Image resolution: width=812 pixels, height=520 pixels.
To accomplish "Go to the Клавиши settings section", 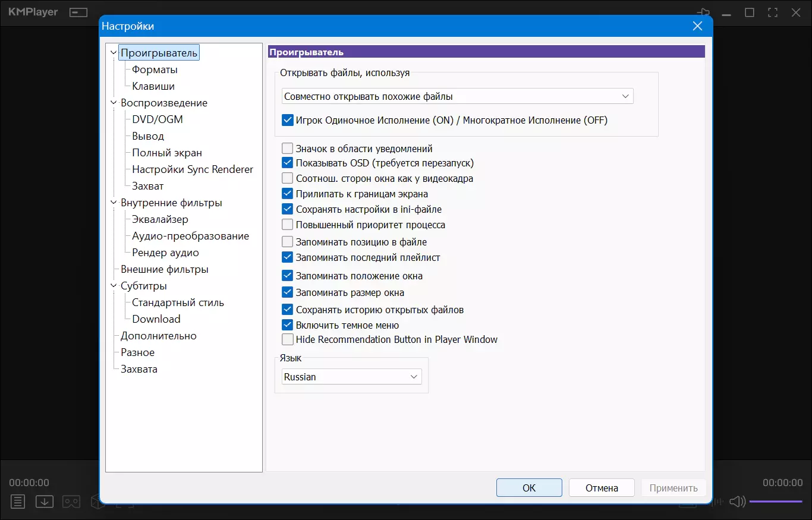I will pyautogui.click(x=153, y=86).
